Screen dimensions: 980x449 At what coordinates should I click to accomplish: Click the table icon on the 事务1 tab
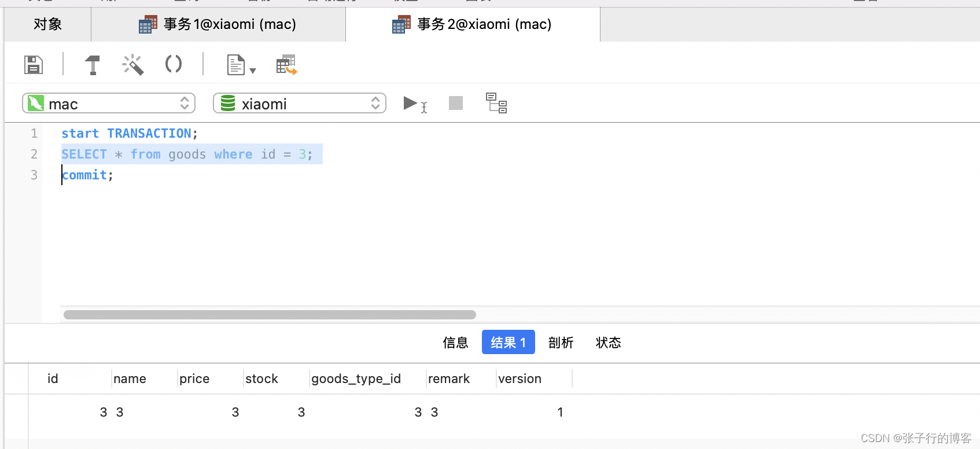click(x=148, y=24)
